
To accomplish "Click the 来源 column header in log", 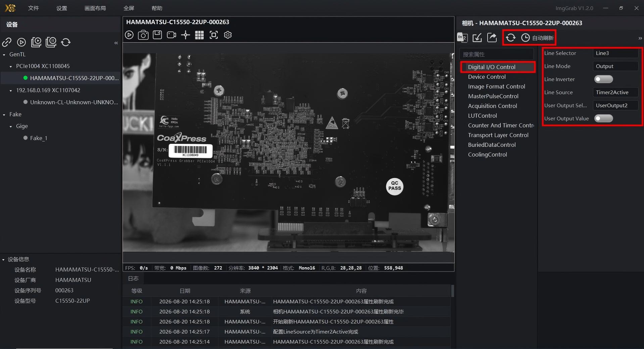I will coord(245,291).
